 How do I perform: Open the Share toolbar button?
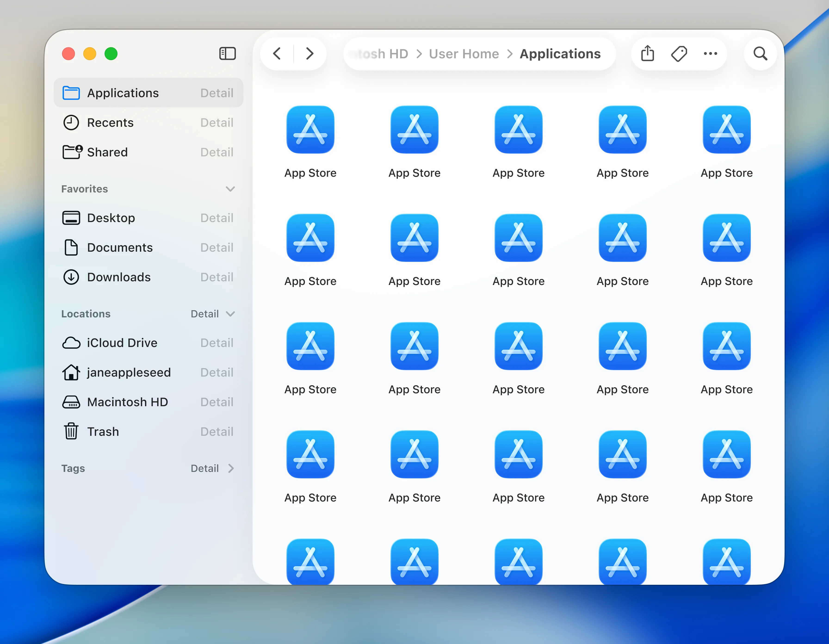(648, 53)
